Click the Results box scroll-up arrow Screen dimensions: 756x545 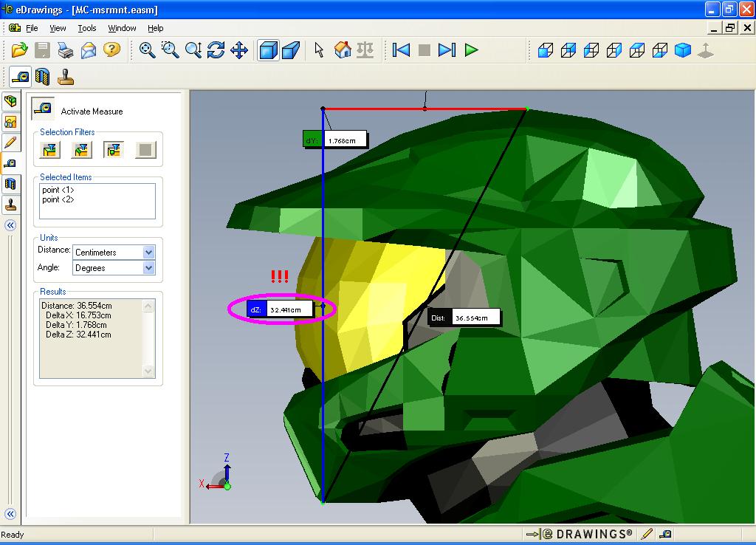[x=148, y=306]
